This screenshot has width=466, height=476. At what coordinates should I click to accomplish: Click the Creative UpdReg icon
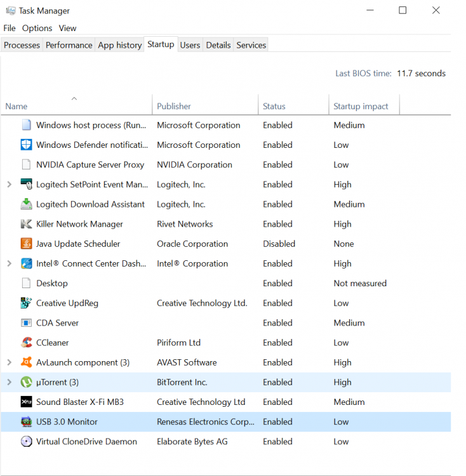point(27,303)
